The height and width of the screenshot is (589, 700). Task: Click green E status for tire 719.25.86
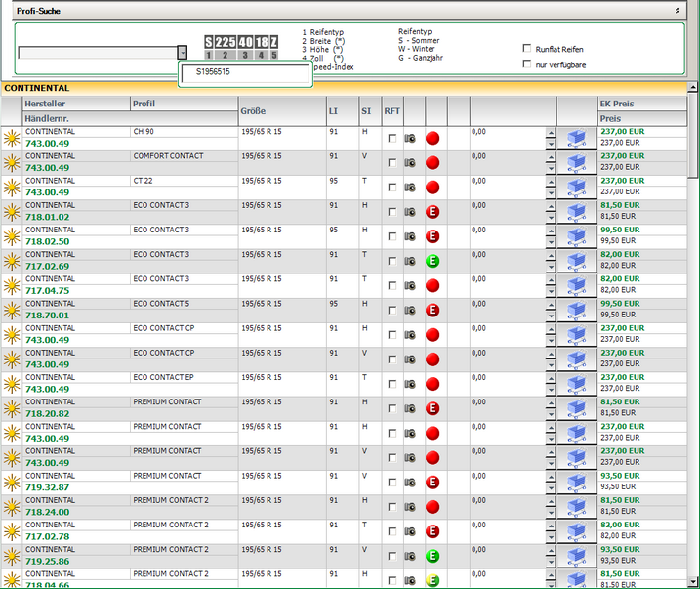tap(432, 556)
